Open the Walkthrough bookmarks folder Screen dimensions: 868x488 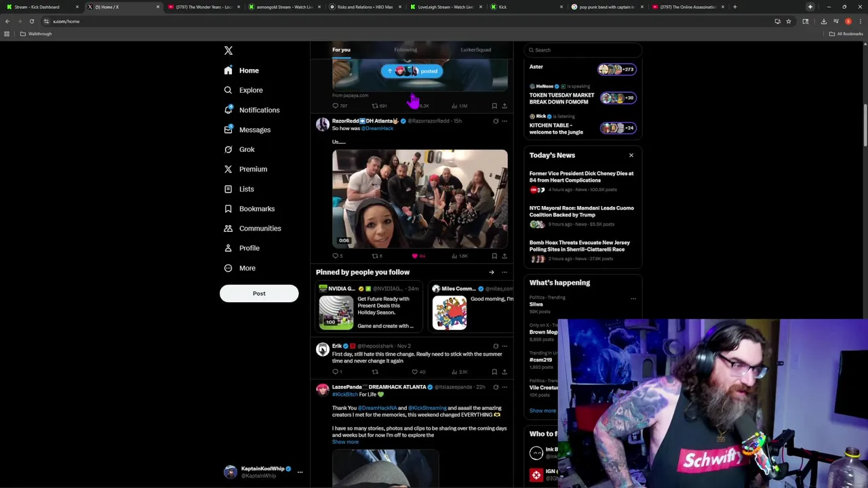37,34
